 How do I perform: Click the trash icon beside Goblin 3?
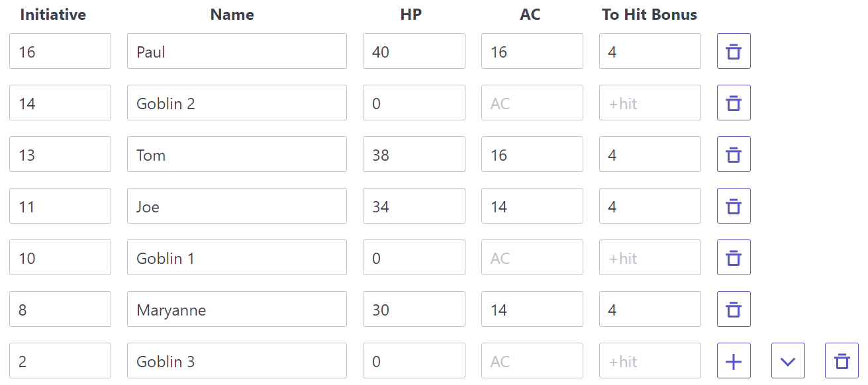(x=842, y=361)
